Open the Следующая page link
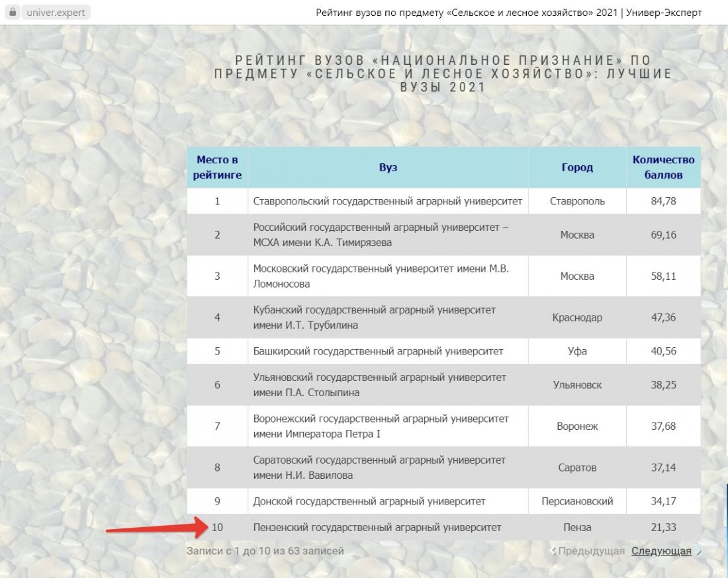 (x=661, y=551)
